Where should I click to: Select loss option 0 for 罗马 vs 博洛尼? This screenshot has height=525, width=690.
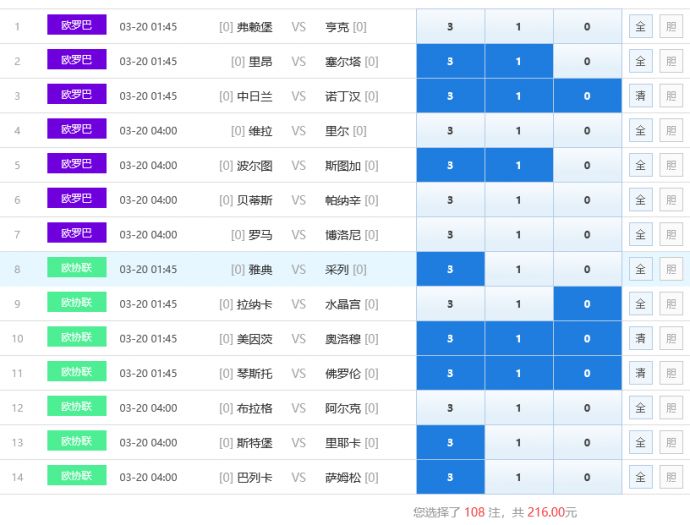coord(587,235)
